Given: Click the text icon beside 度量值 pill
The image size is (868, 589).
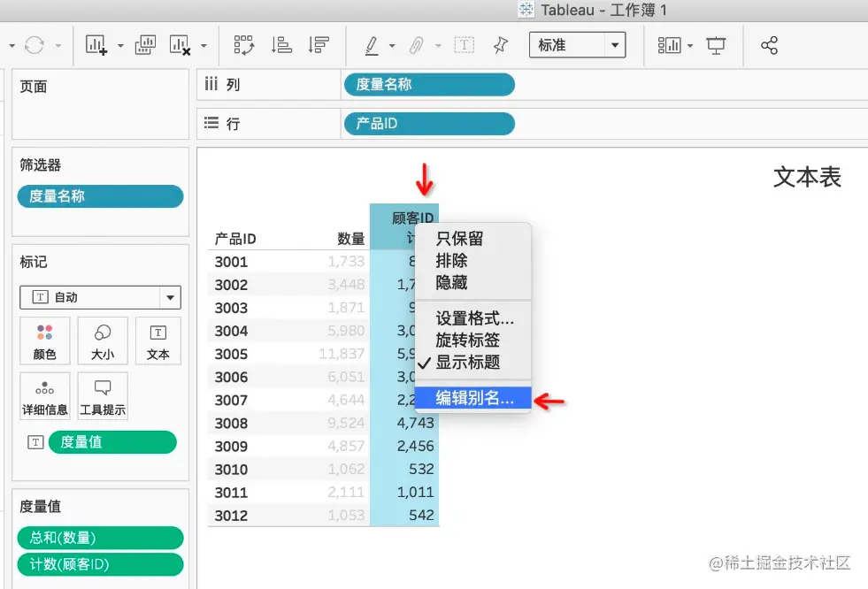Looking at the screenshot, I should (35, 442).
